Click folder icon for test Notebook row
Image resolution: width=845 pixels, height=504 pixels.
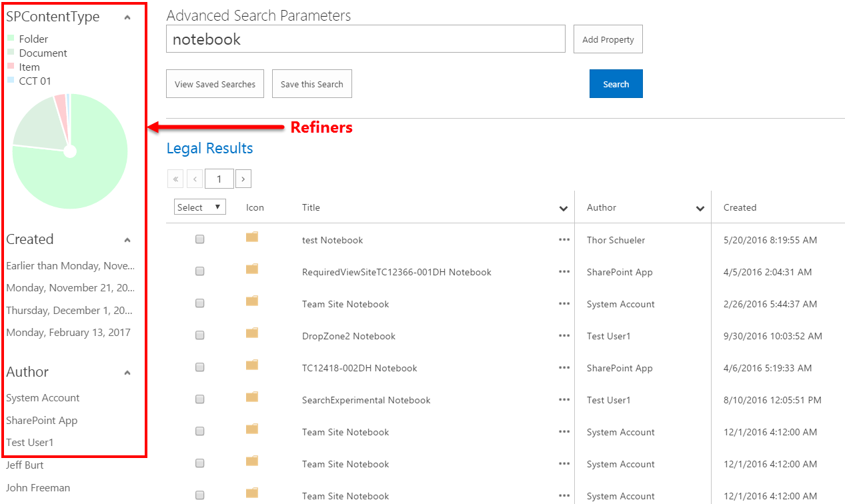(x=252, y=237)
